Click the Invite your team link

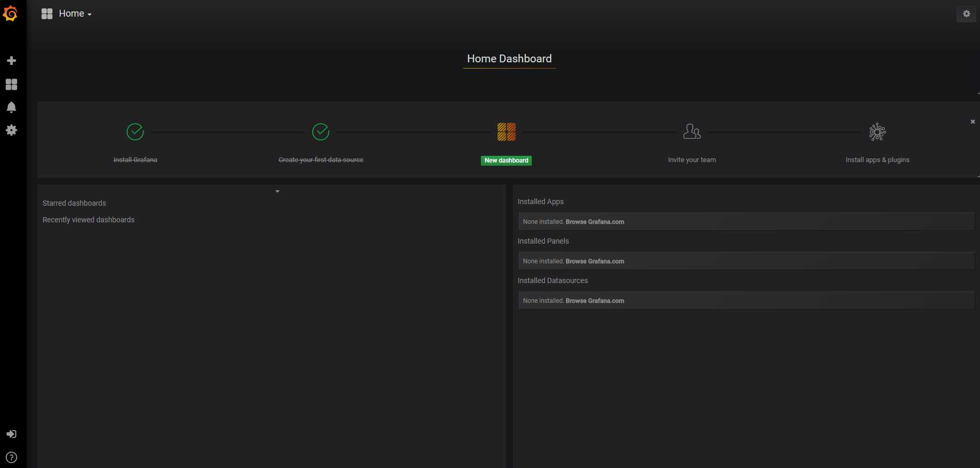pyautogui.click(x=692, y=160)
